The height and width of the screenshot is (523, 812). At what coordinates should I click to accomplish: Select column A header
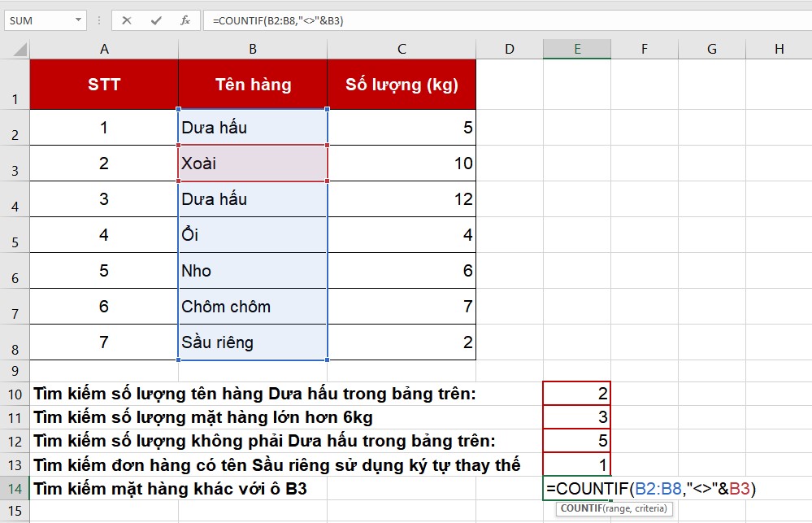click(x=104, y=50)
